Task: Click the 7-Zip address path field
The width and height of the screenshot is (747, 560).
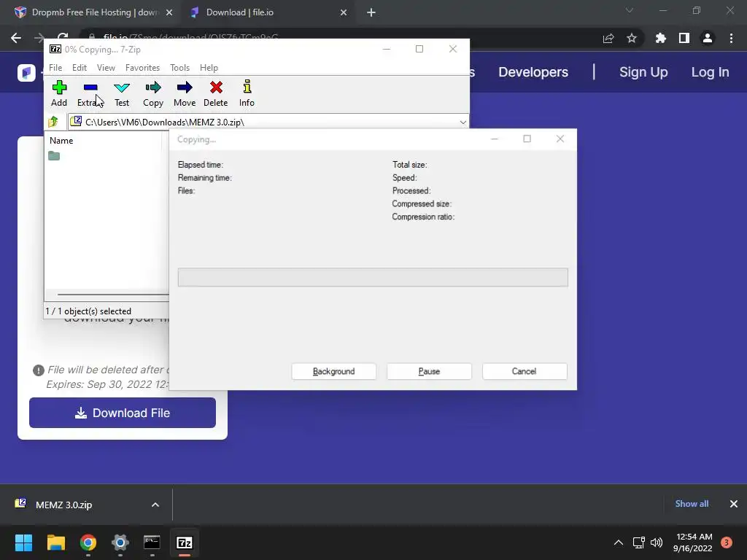Action: click(268, 122)
